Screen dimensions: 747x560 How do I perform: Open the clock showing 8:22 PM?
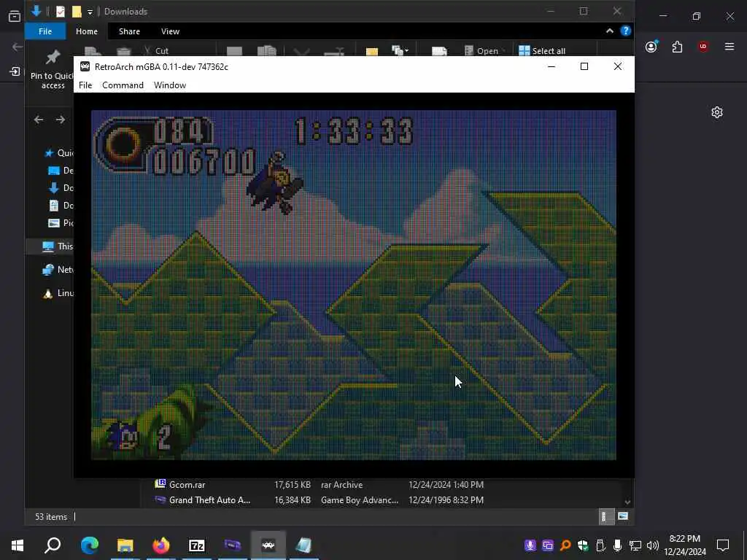coord(685,545)
